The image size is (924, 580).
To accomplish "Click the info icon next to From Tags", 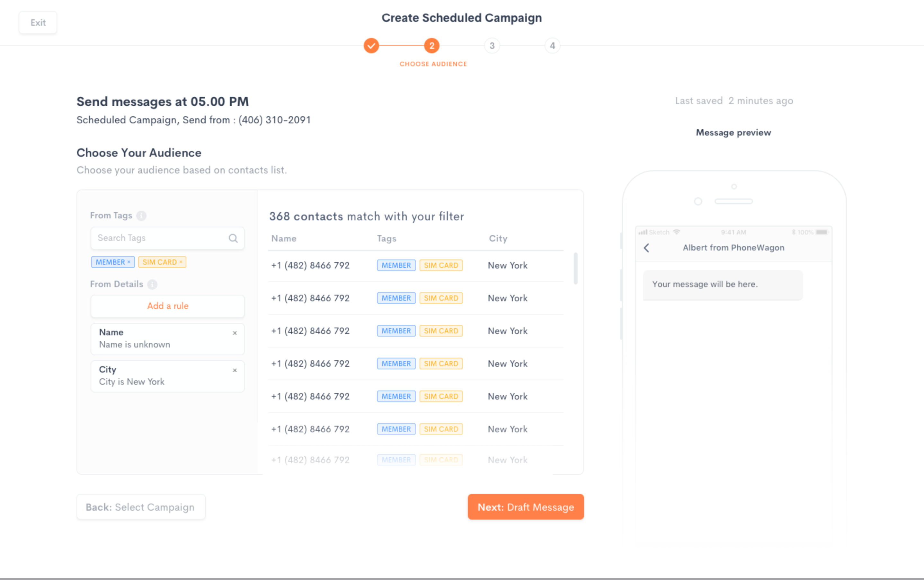I will click(141, 215).
